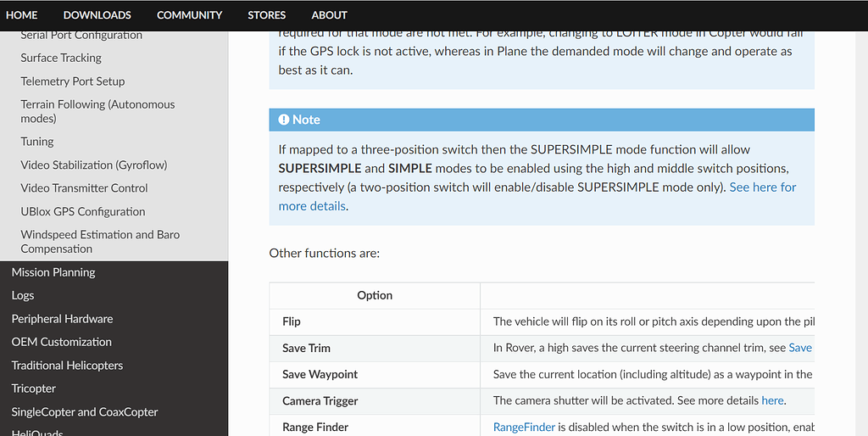Screen dimensions: 868x436
Task: Expand the Mission Planning section
Action: pos(53,272)
